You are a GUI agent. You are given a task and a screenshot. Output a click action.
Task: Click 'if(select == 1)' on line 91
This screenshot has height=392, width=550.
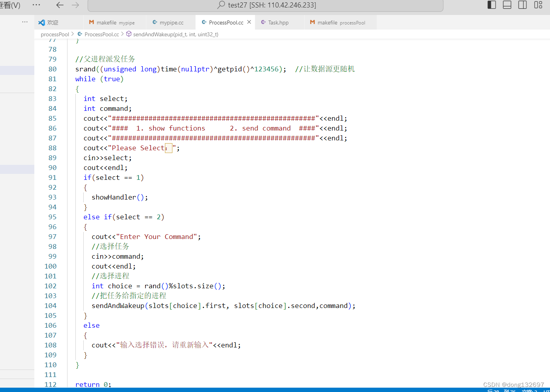114,177
